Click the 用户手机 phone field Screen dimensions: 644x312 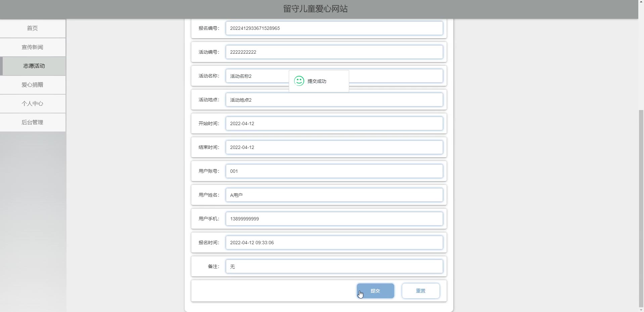pyautogui.click(x=334, y=219)
